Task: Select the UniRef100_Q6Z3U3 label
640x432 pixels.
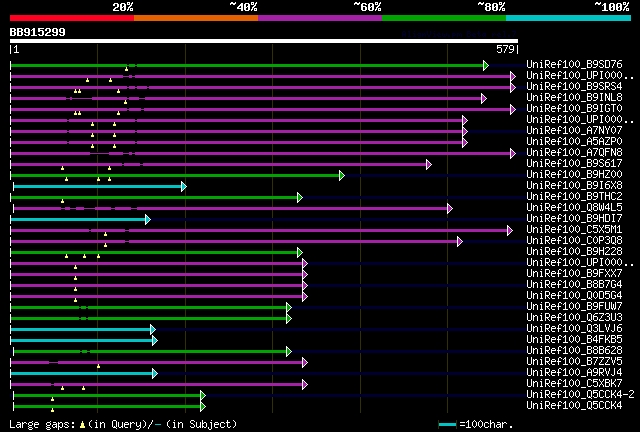Action: [574, 317]
